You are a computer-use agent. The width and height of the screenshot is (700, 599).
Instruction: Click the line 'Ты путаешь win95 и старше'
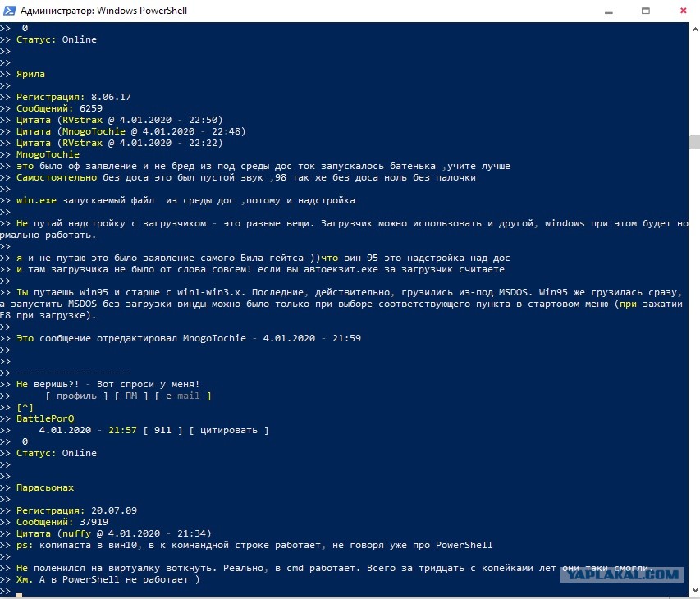(x=341, y=304)
